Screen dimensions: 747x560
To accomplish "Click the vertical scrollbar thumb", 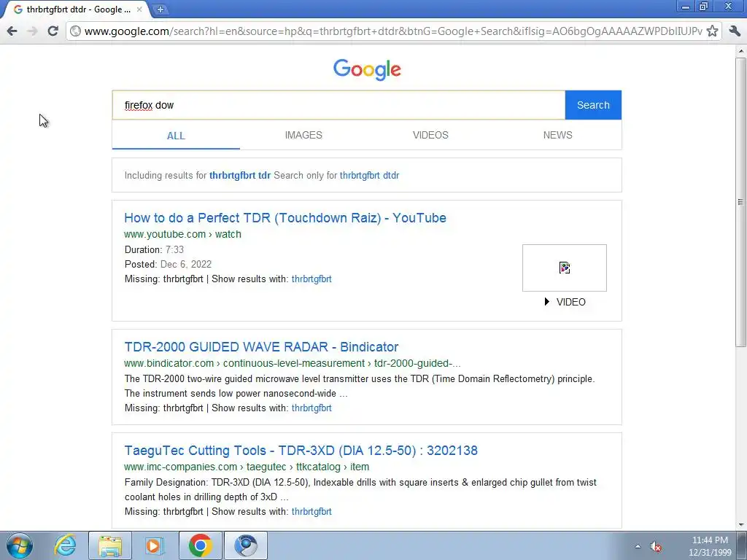I will (741, 202).
